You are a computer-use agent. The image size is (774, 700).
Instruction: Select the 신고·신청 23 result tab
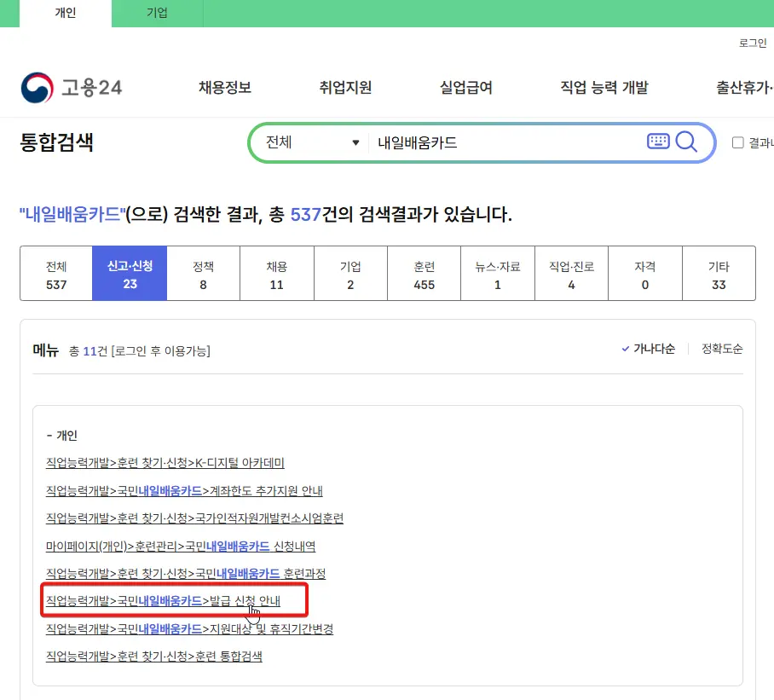pos(130,274)
